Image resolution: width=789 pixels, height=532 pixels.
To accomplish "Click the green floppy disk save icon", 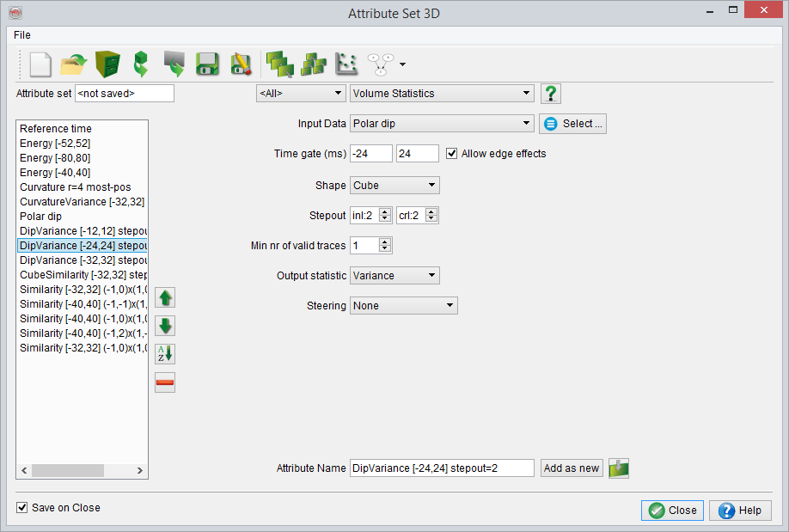I will coord(206,64).
